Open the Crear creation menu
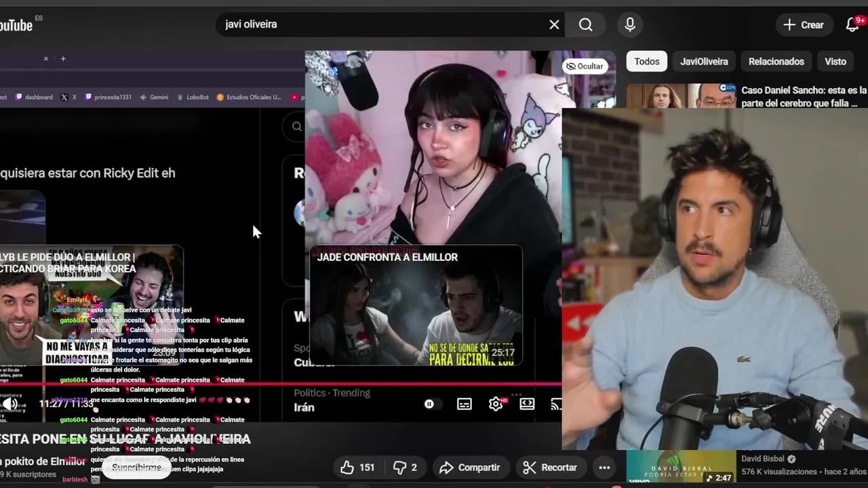The height and width of the screenshot is (488, 868). [x=804, y=24]
